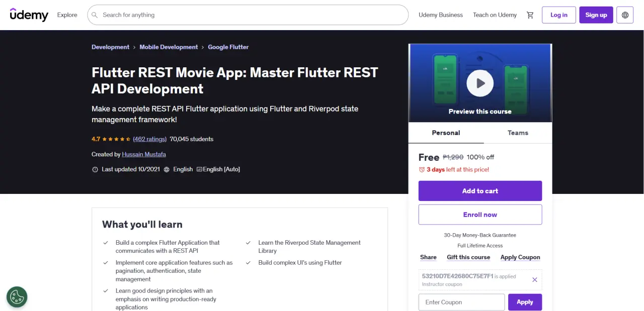644x311 pixels.
Task: Open the cookie settings icon
Action: [x=17, y=296]
